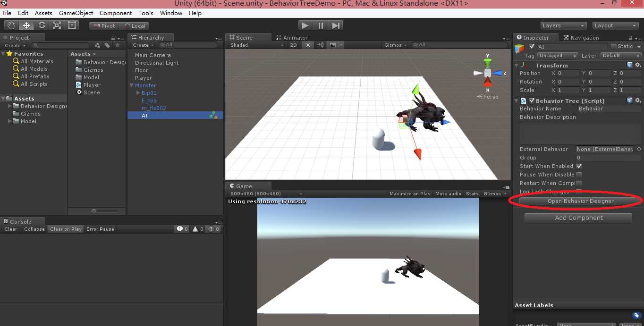The image size is (644, 326).
Task: Open Transform component gear menu
Action: (637, 65)
